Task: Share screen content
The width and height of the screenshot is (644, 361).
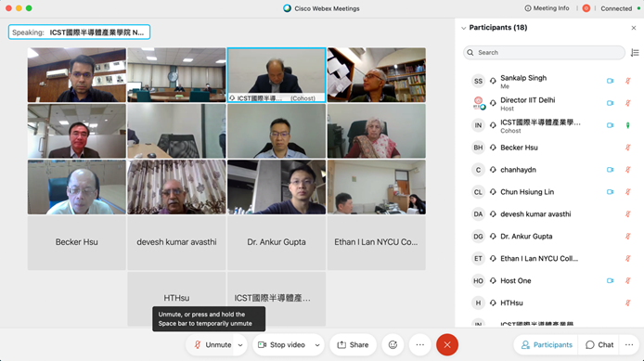Action: (x=353, y=345)
